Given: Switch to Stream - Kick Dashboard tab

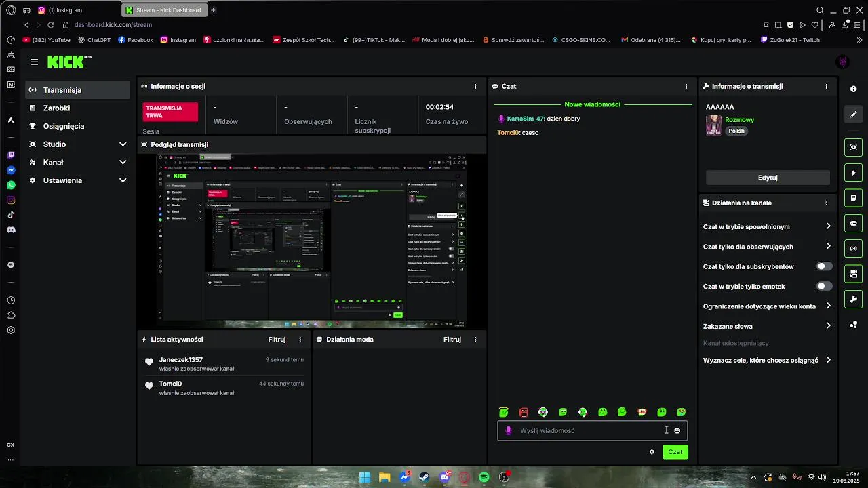Looking at the screenshot, I should [164, 10].
